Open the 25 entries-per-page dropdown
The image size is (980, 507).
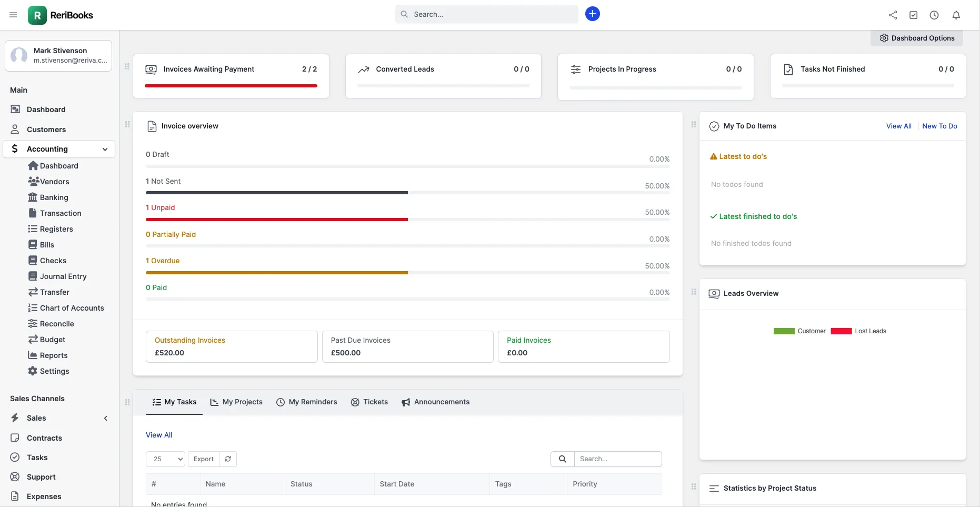click(165, 459)
